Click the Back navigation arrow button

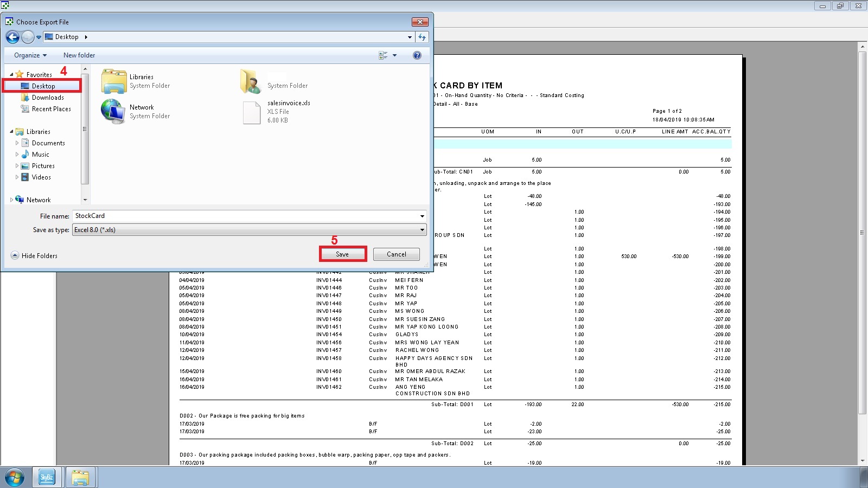coord(12,37)
